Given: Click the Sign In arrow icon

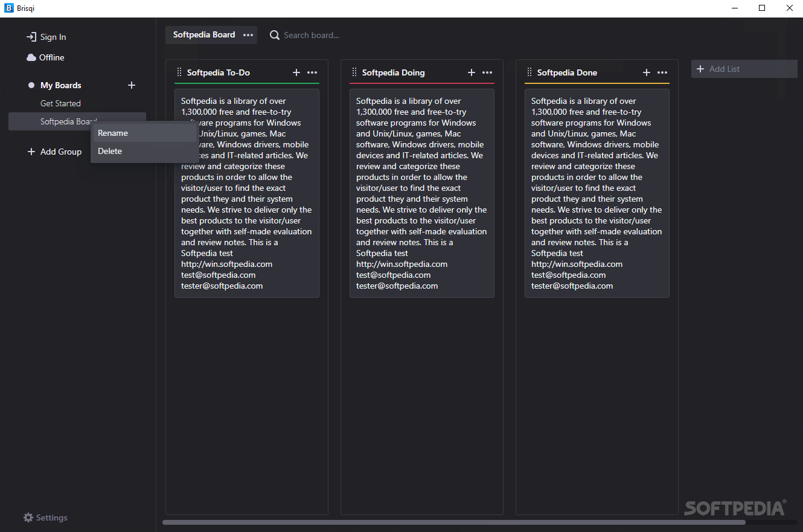Looking at the screenshot, I should tap(31, 37).
